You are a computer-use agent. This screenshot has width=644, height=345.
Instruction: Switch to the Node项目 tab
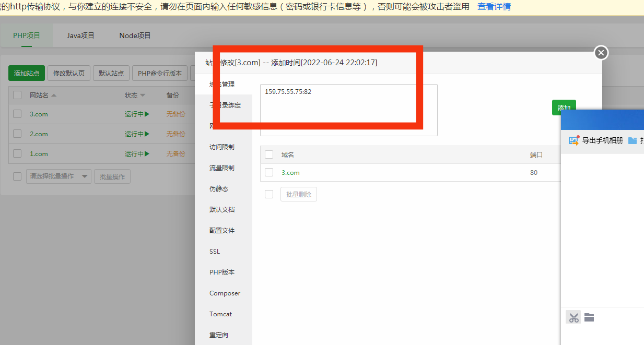point(134,35)
